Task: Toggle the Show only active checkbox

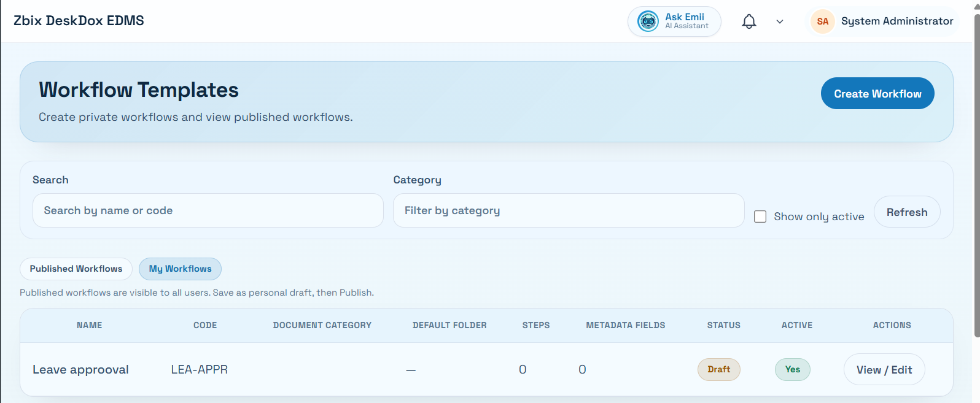Action: point(760,217)
